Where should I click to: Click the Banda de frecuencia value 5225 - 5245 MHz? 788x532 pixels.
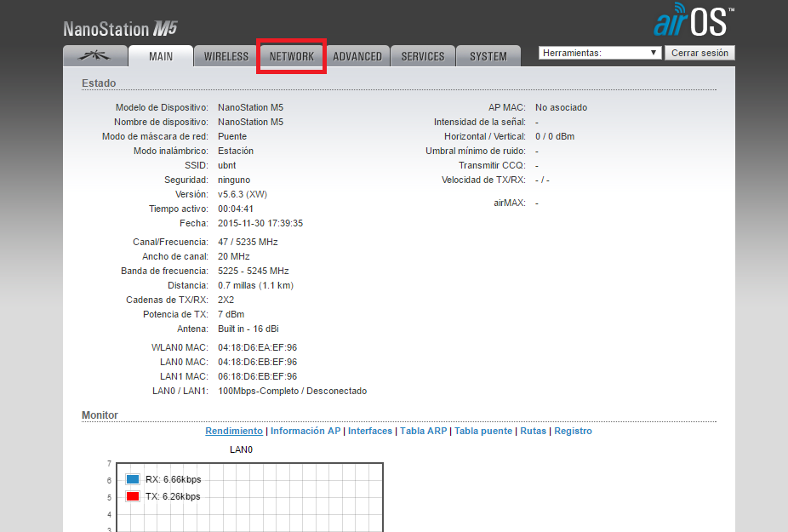[x=254, y=271]
